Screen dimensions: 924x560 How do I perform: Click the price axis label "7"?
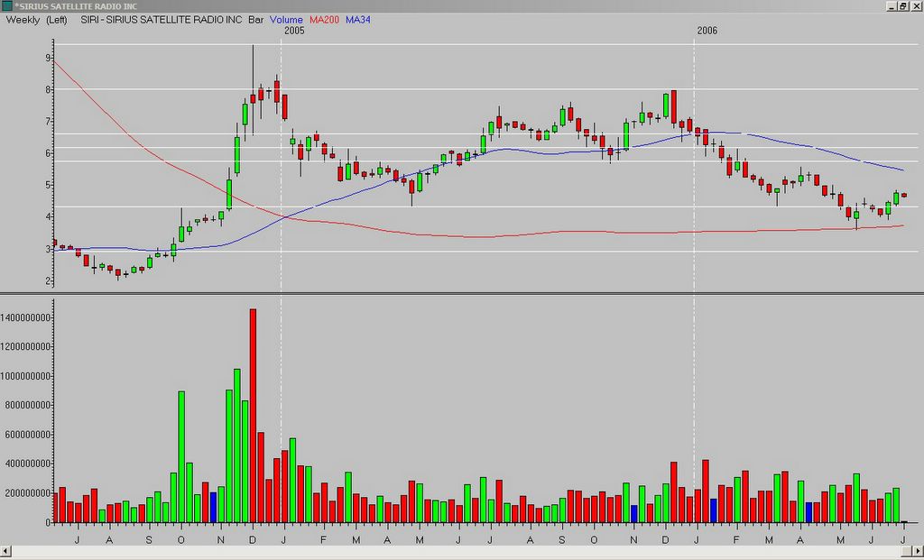coord(48,122)
